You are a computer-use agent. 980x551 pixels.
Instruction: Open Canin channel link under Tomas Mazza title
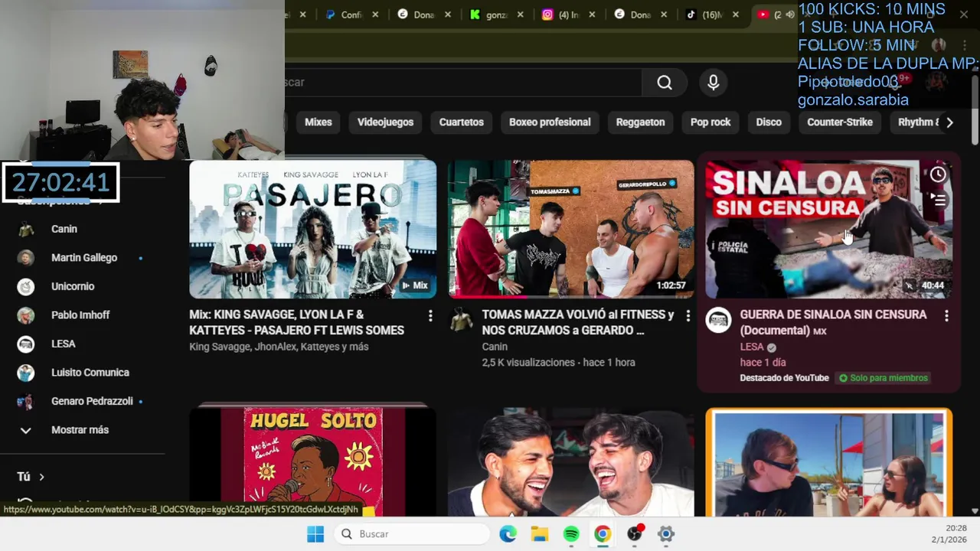click(495, 347)
